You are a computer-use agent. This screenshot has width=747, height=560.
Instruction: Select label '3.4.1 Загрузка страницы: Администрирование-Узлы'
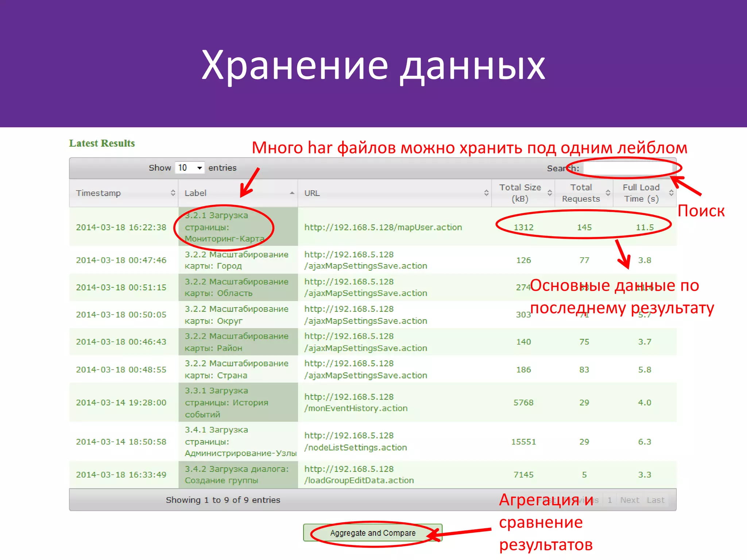point(241,442)
